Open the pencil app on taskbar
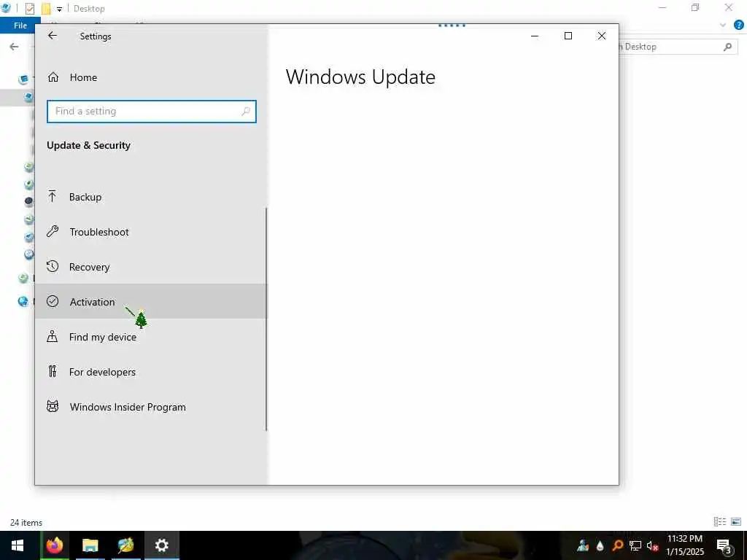 pos(125,545)
